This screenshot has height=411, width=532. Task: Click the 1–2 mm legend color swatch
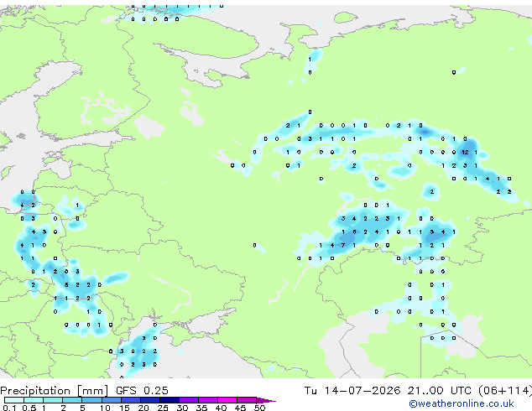(53, 400)
